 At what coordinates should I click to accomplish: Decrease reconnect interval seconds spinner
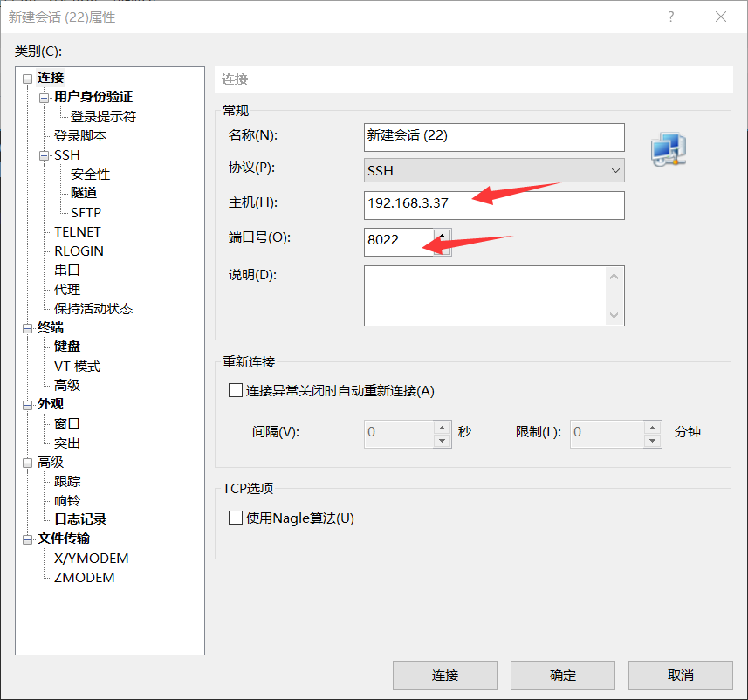click(443, 441)
